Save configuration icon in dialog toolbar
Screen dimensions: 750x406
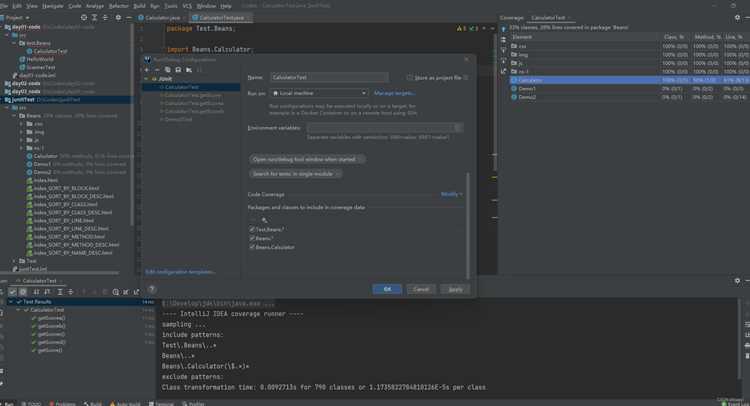tap(178, 70)
